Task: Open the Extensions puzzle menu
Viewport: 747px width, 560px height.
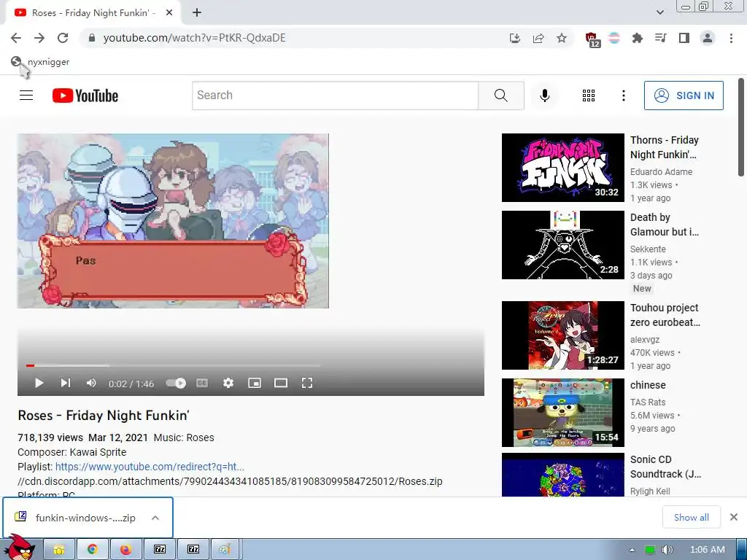Action: click(638, 38)
